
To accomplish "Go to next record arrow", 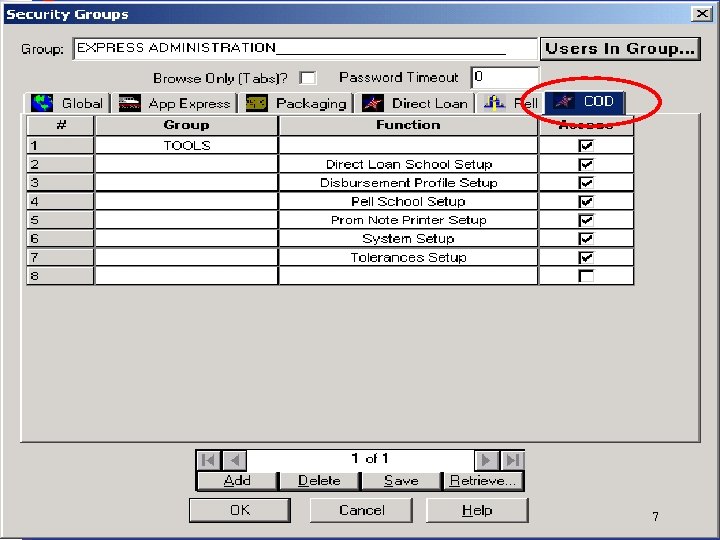I will (486, 460).
